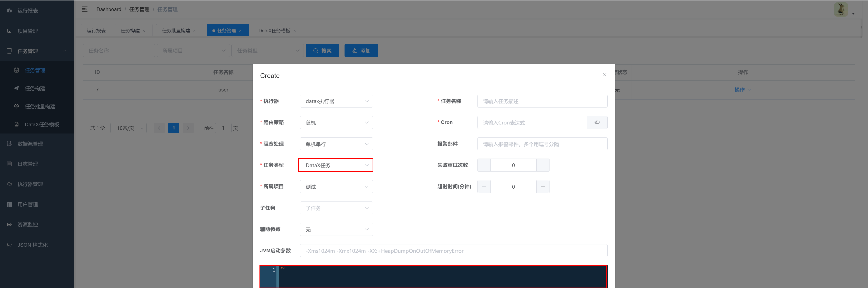Screen dimensions: 868x288
Task: Click the 添加 button
Action: pos(361,50)
